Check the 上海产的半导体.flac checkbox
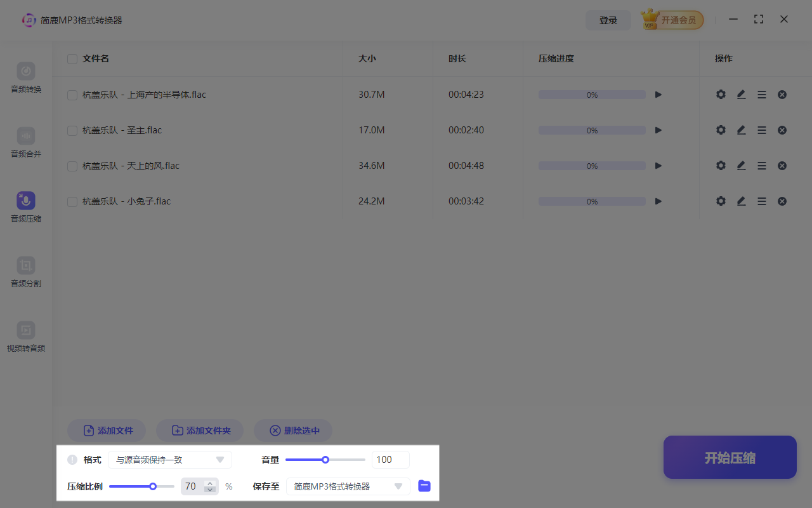This screenshot has width=812, height=508. coord(72,95)
